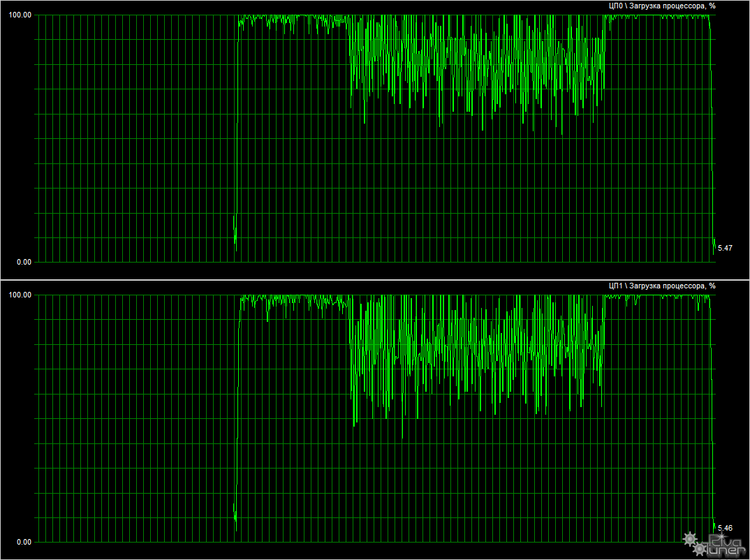Click the ЦП0 Загрузка процессора graph title
The image size is (750, 560).
662,6
